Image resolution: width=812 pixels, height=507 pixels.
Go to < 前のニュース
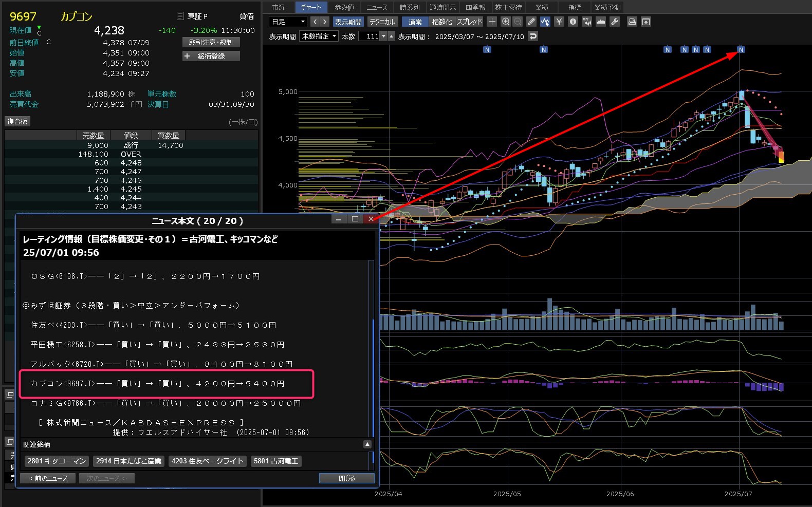tap(48, 478)
